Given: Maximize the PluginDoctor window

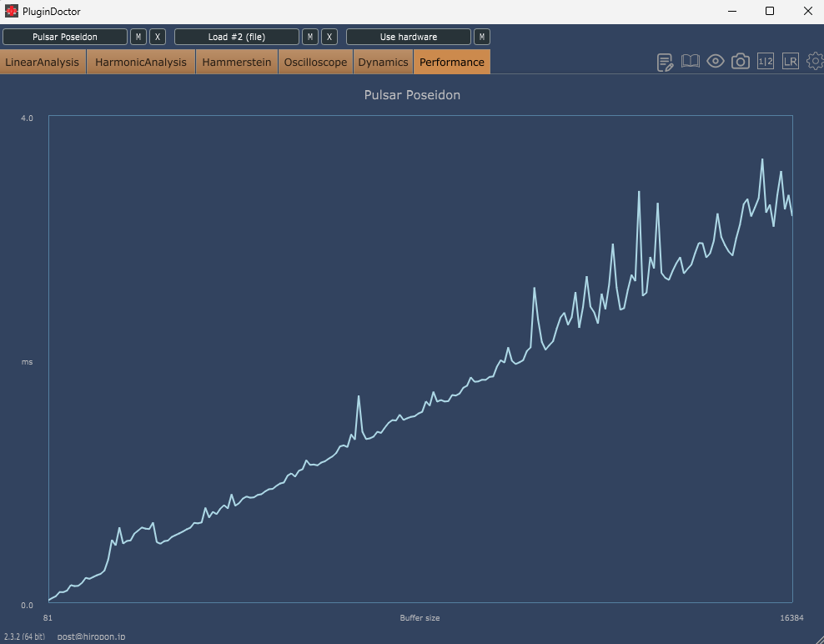Looking at the screenshot, I should (x=770, y=11).
